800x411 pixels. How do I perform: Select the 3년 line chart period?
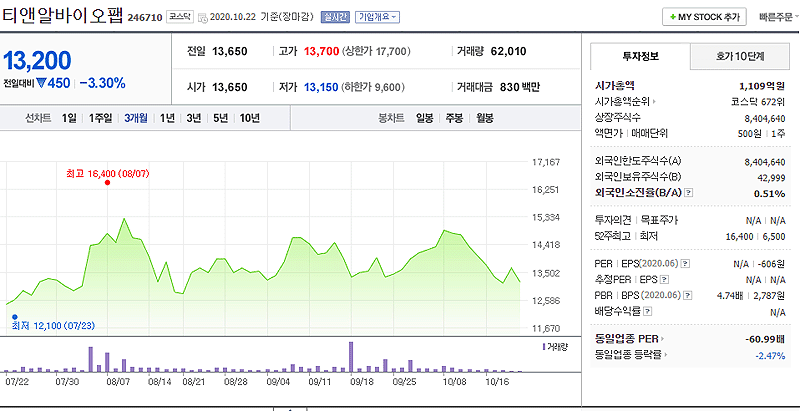pos(193,118)
